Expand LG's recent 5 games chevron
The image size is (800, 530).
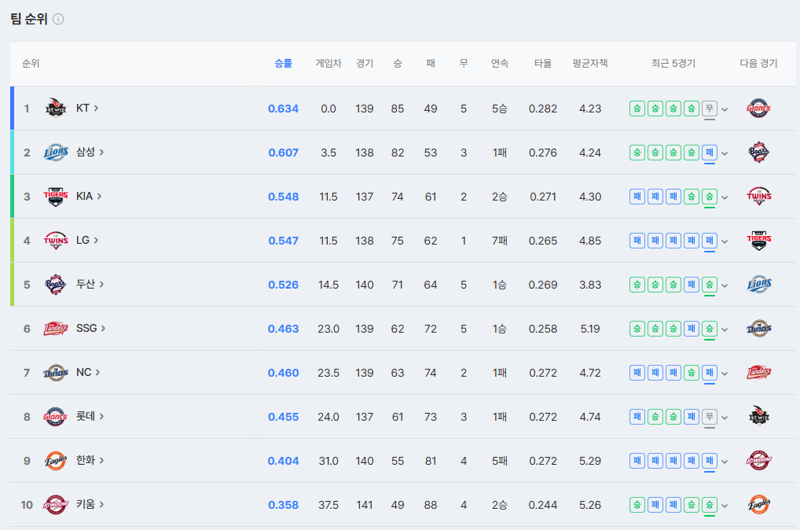tap(724, 241)
